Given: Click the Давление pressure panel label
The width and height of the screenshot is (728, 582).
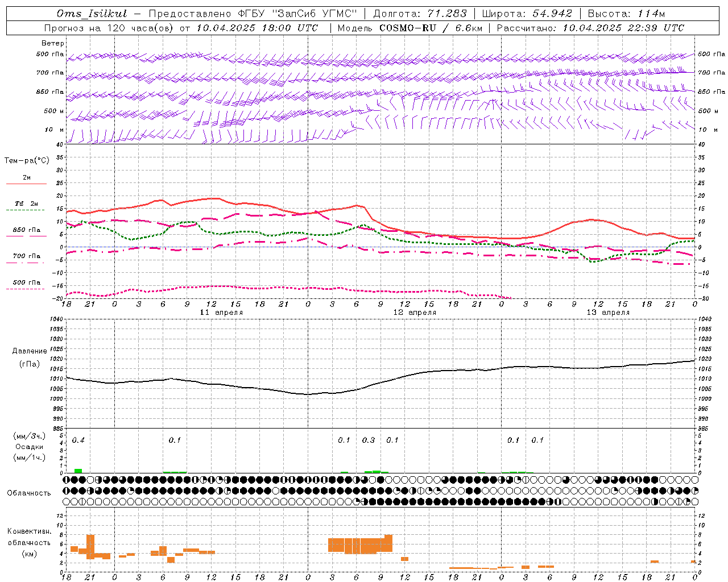Looking at the screenshot, I should [x=30, y=351].
